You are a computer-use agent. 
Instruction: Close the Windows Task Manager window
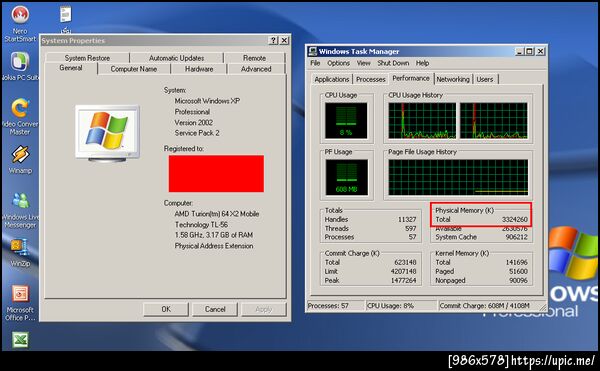540,51
